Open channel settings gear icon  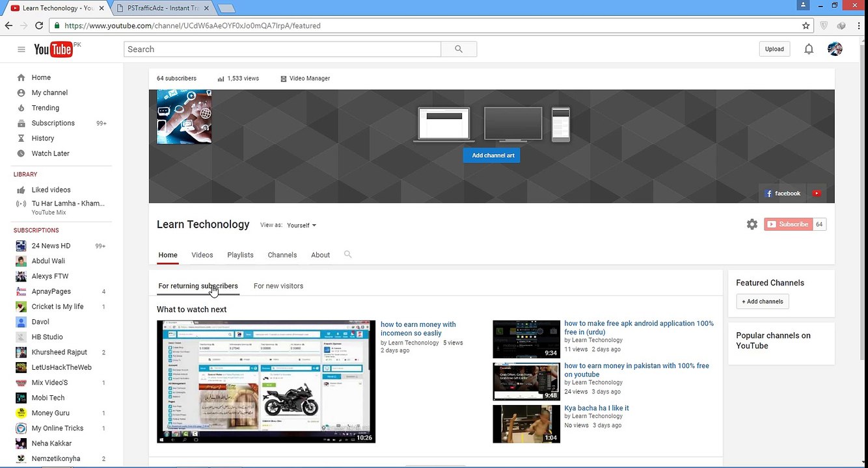(752, 224)
